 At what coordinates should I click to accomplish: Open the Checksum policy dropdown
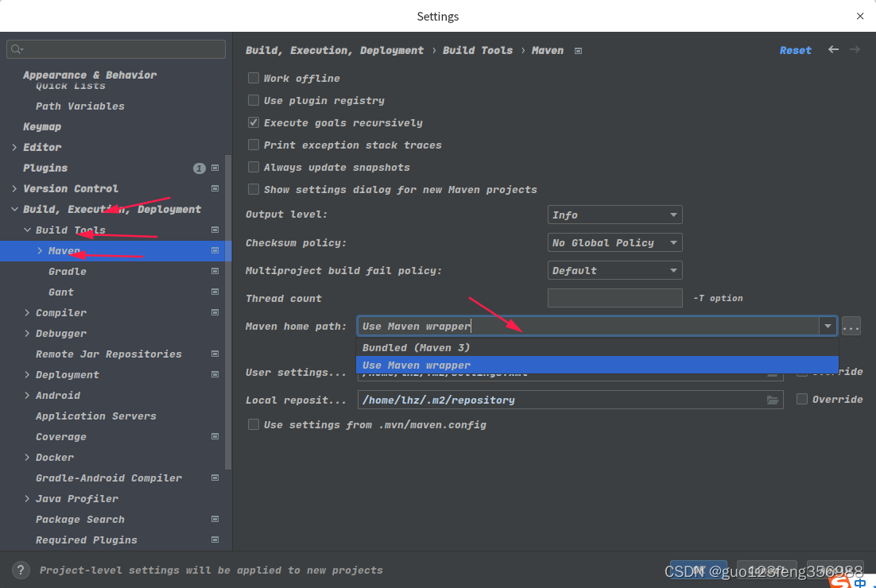pos(614,242)
